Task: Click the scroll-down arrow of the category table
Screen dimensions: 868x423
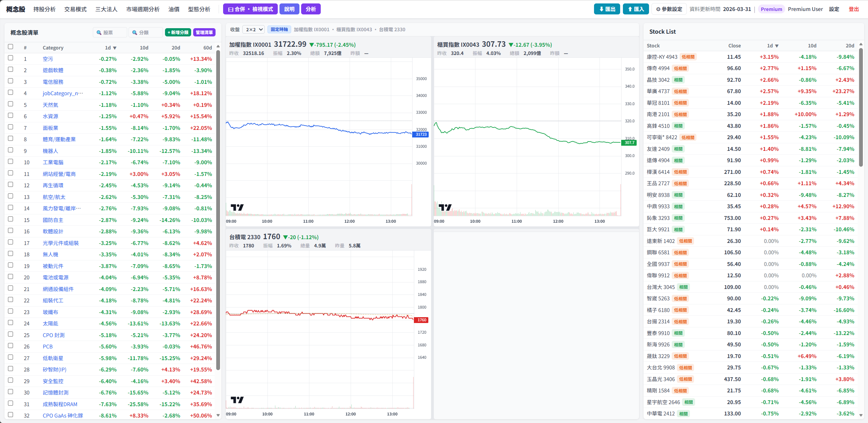Action: [x=218, y=415]
